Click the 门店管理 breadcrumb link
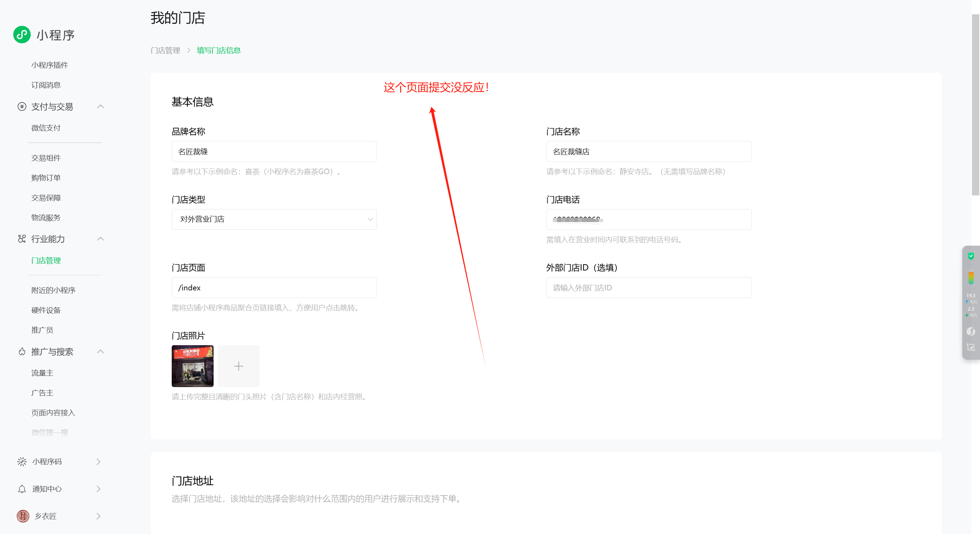980x534 pixels. coord(165,50)
